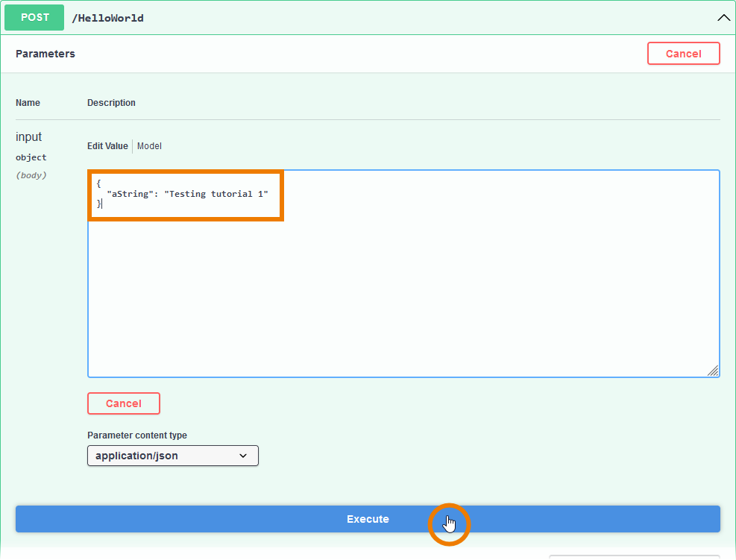Viewport: 736px width, 560px height.
Task: Click inside the empty area of the body textarea
Action: click(403, 298)
